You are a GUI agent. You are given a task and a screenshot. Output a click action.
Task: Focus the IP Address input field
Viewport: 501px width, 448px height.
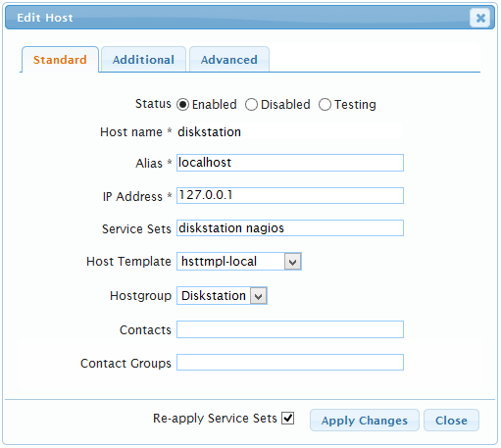pos(290,195)
